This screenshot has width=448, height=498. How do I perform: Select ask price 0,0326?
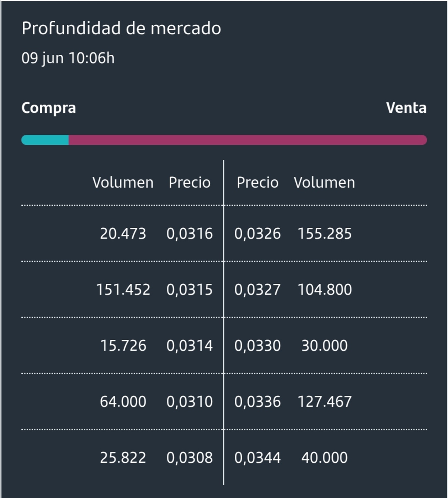click(x=258, y=234)
